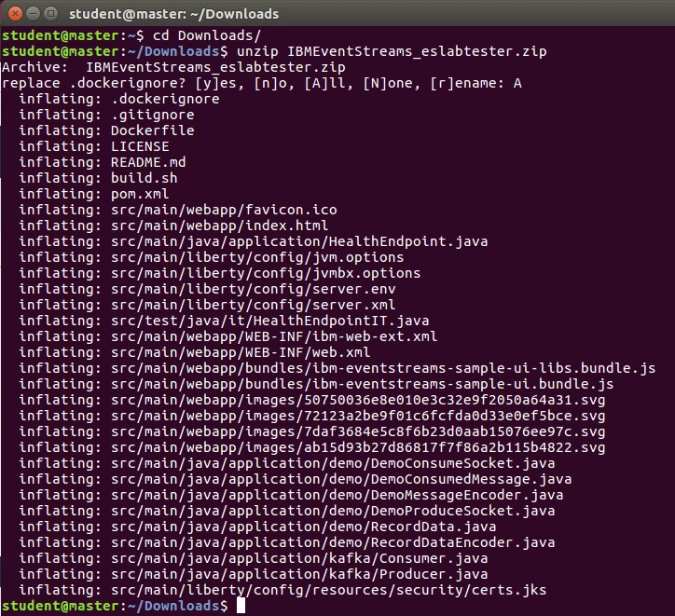Click the cursor at the last prompt
This screenshot has height=616, width=675.
coord(241,606)
